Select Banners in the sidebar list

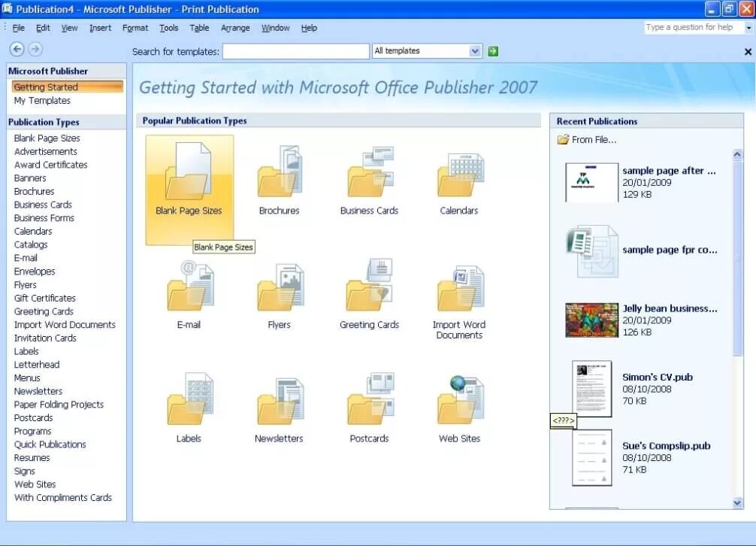coord(30,178)
